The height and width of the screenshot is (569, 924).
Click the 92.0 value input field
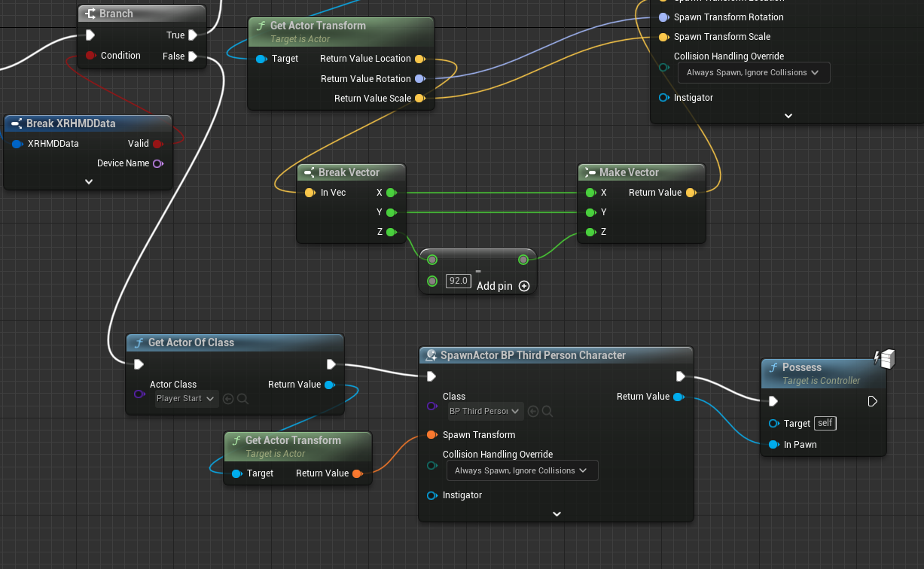tap(458, 281)
